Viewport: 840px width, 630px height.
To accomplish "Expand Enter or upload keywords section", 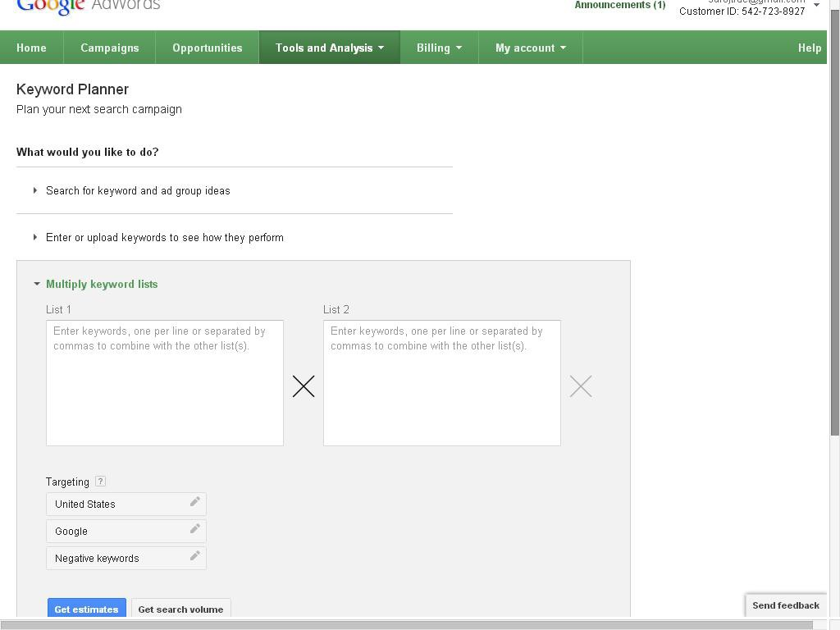I will pyautogui.click(x=164, y=237).
